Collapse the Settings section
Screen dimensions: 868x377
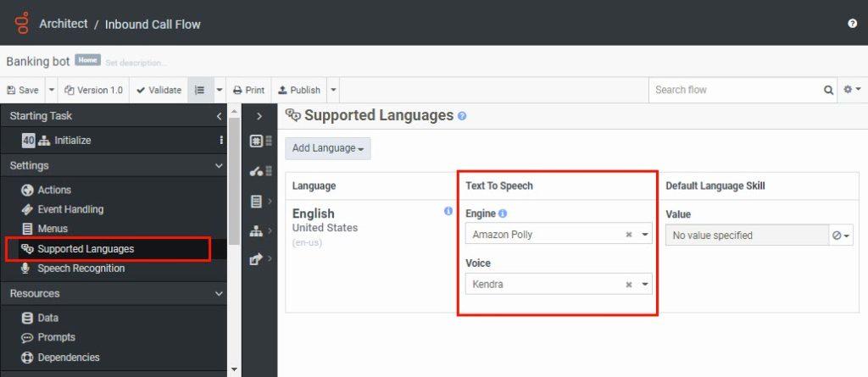click(x=219, y=165)
